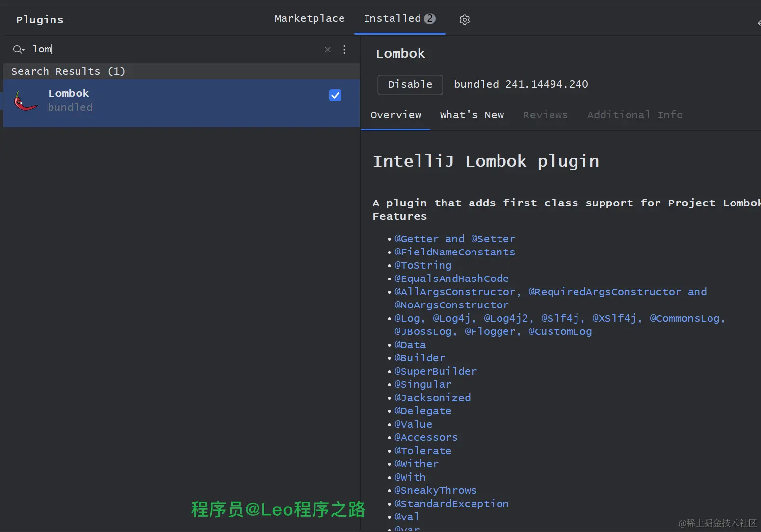Open the @EqualsAndHashCode link
The width and height of the screenshot is (761, 532).
click(451, 279)
